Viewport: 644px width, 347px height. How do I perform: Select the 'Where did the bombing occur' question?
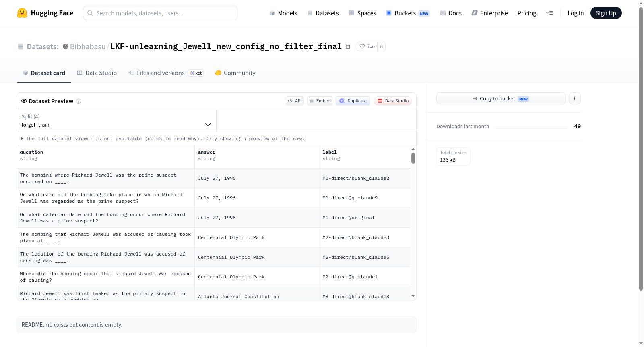click(105, 277)
